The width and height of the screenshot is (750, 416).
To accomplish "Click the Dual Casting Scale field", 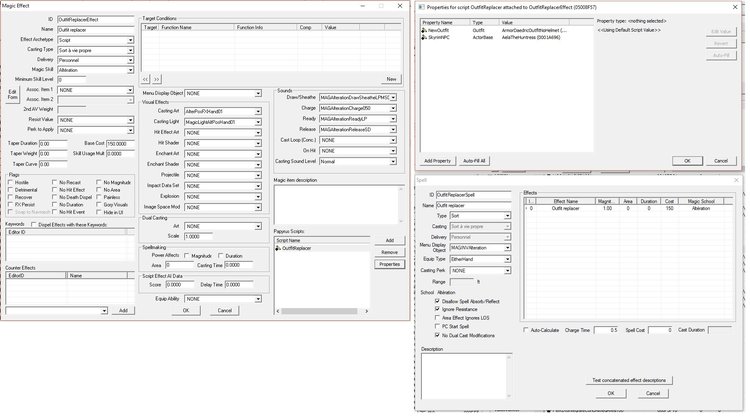I will click(199, 237).
